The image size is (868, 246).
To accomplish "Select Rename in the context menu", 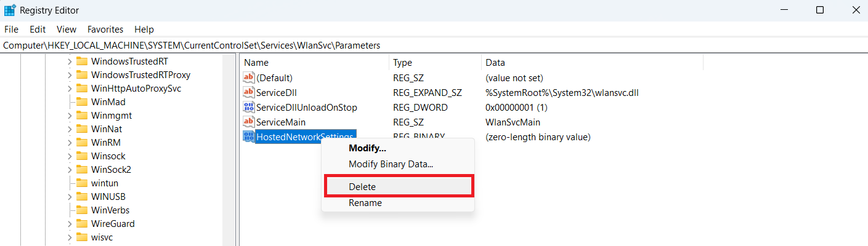I will 365,202.
